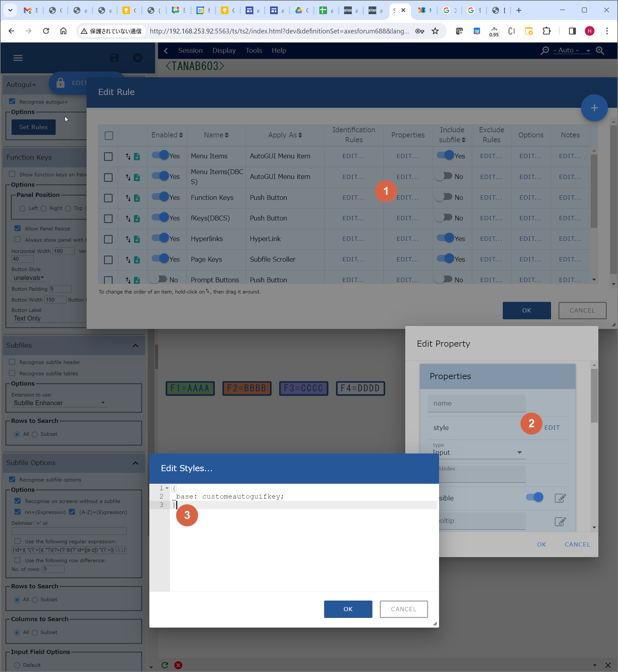Click OK in the Edit Styles dialog
The image size is (618, 672).
click(x=348, y=609)
